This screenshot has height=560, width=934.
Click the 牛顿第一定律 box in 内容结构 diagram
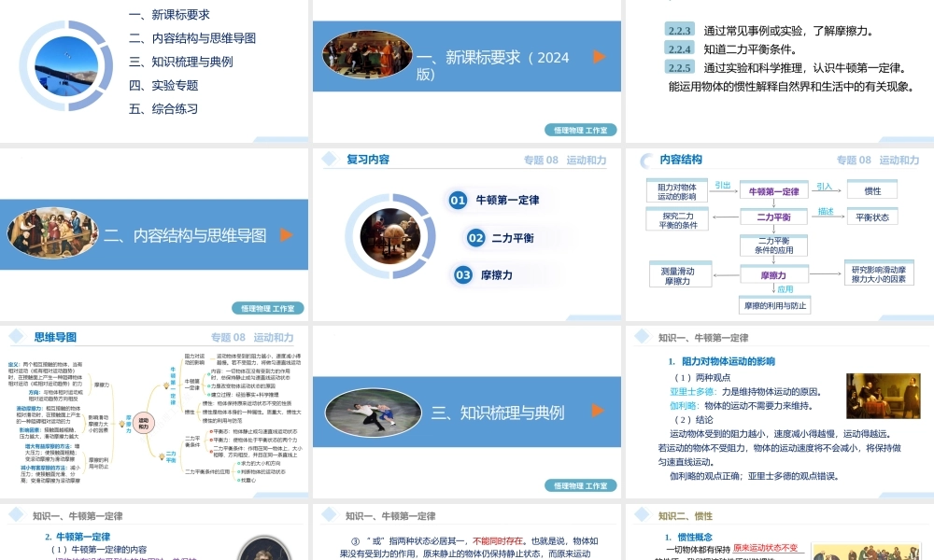(x=773, y=191)
